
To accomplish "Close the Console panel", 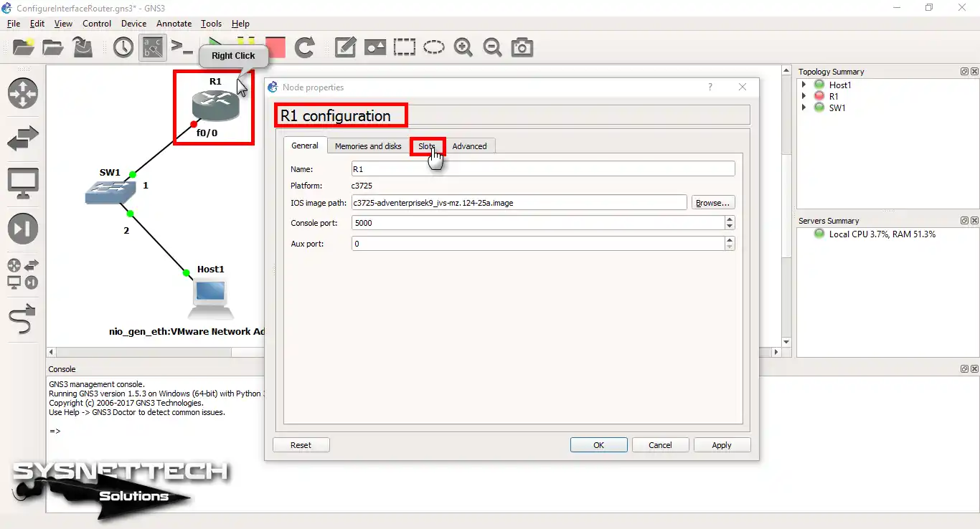I will (x=974, y=369).
